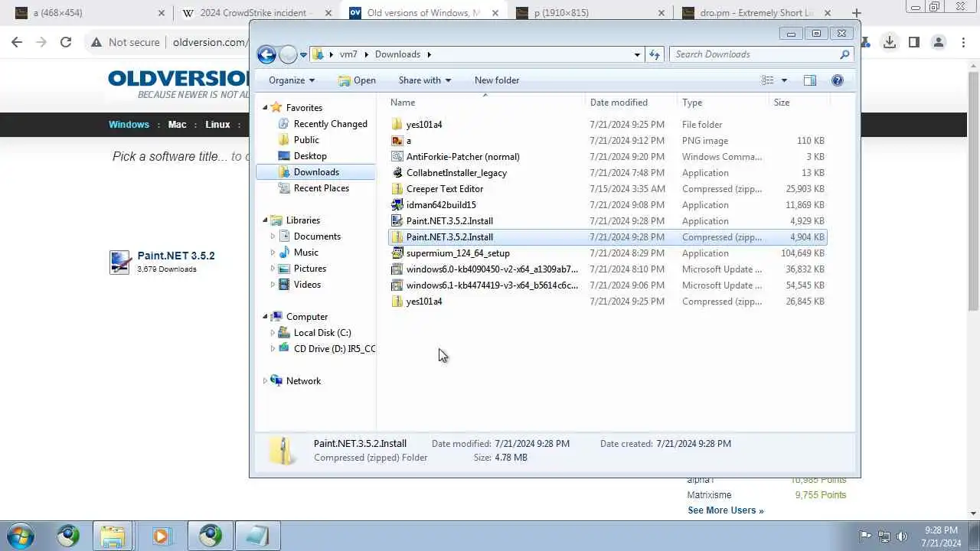Click the supermium_124_64_setup installer icon
Screen dimensions: 980x551
coord(397,253)
